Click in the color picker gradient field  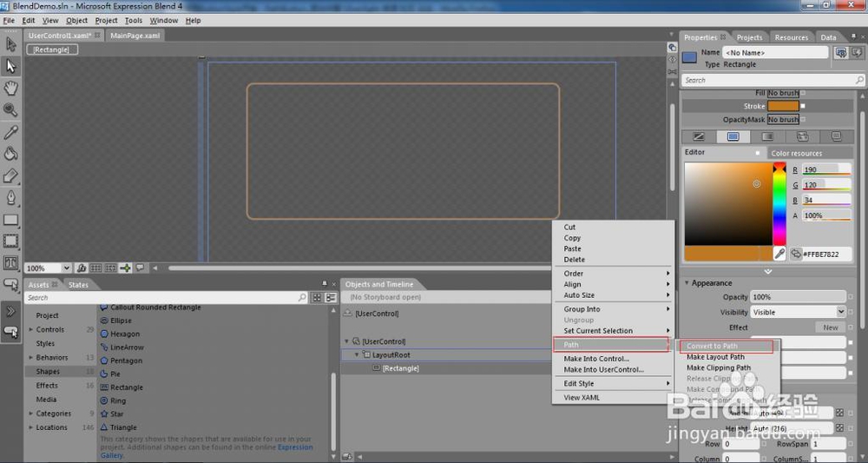(x=728, y=204)
